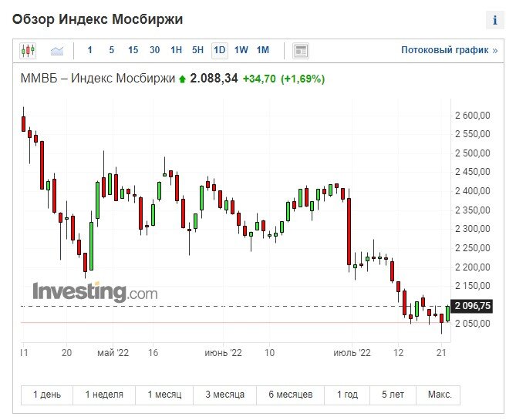The image size is (516, 420).
Task: Click the last green candle on chart
Action: coord(448,314)
